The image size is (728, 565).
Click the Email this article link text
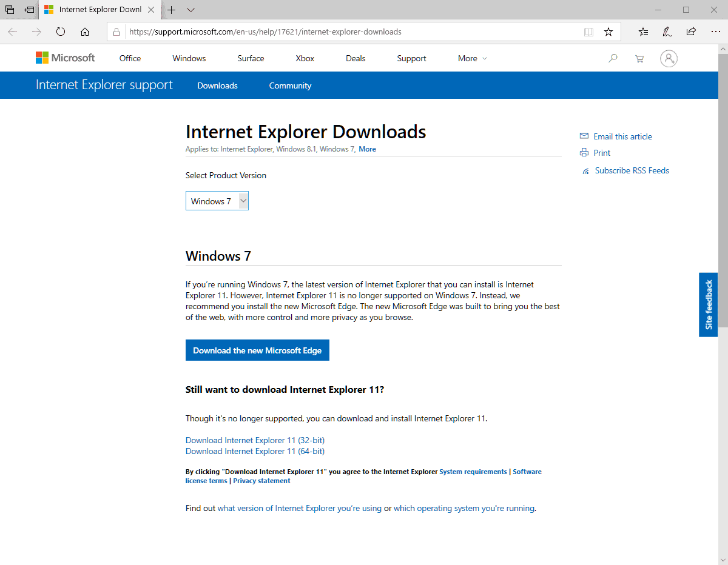coord(622,136)
